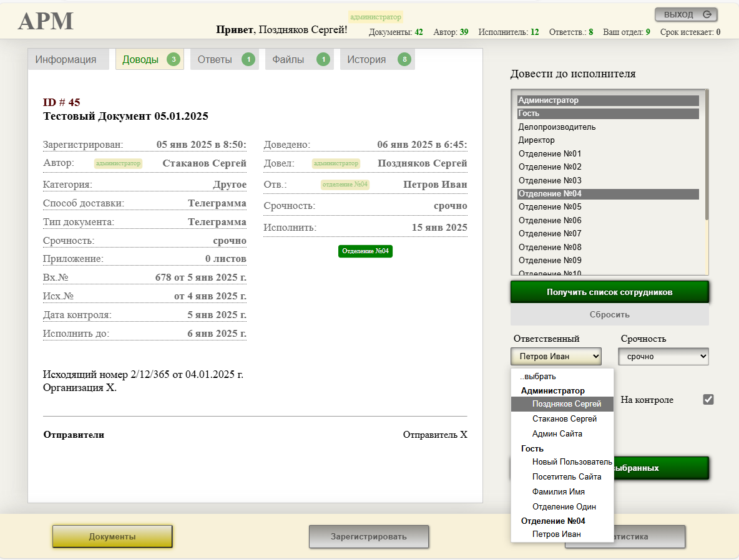Click the Ответств.: 8 counter

coord(570,32)
